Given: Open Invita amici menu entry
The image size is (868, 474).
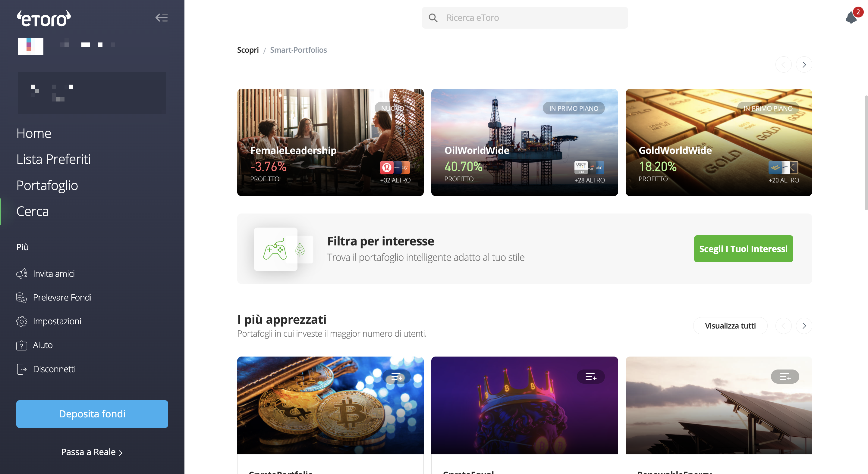Looking at the screenshot, I should [54, 274].
